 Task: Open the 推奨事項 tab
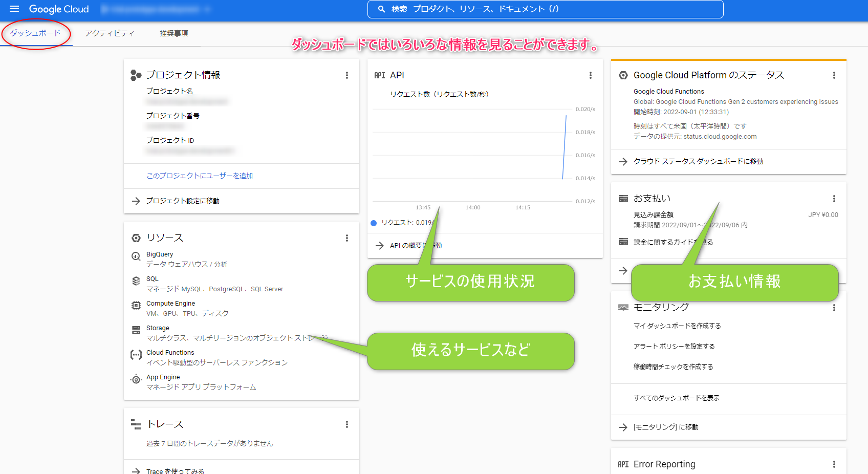pos(173,33)
